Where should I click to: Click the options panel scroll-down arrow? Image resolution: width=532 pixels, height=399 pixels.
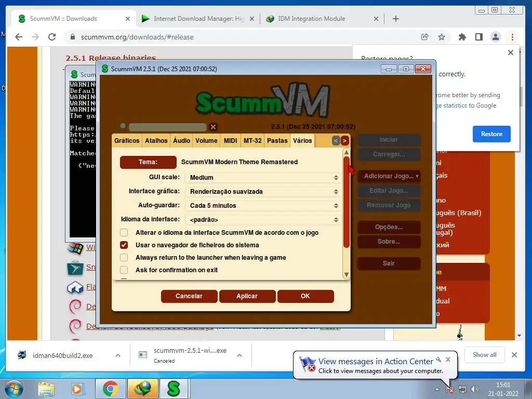(347, 274)
